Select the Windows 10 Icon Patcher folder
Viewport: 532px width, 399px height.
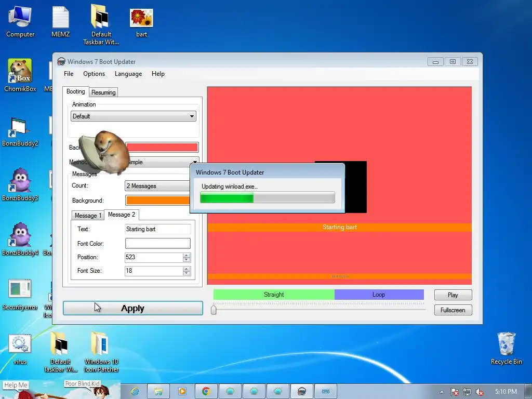click(x=101, y=352)
